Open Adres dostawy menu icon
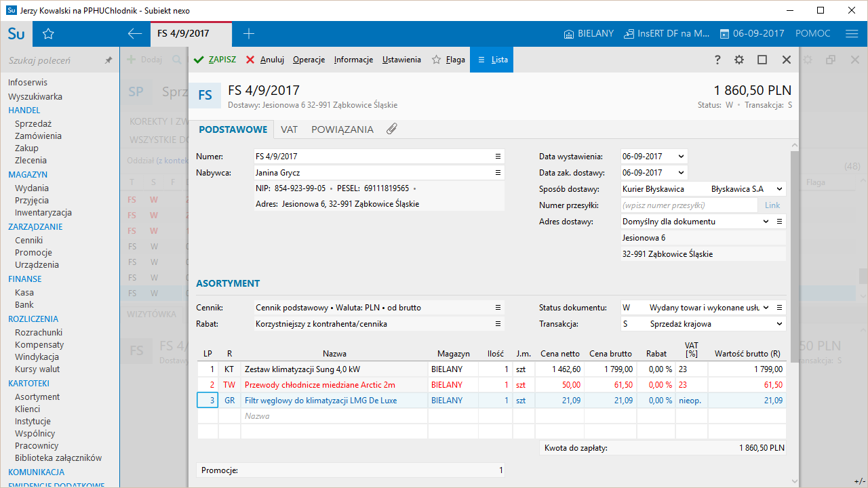The width and height of the screenshot is (868, 488). point(780,222)
